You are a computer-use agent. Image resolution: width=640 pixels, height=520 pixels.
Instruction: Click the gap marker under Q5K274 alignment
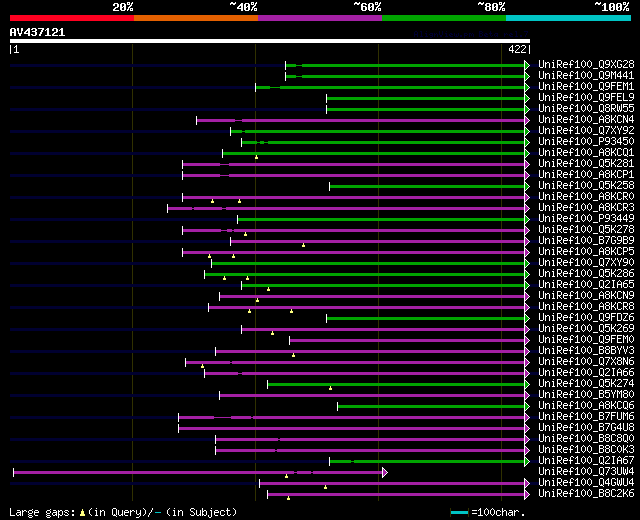click(330, 389)
